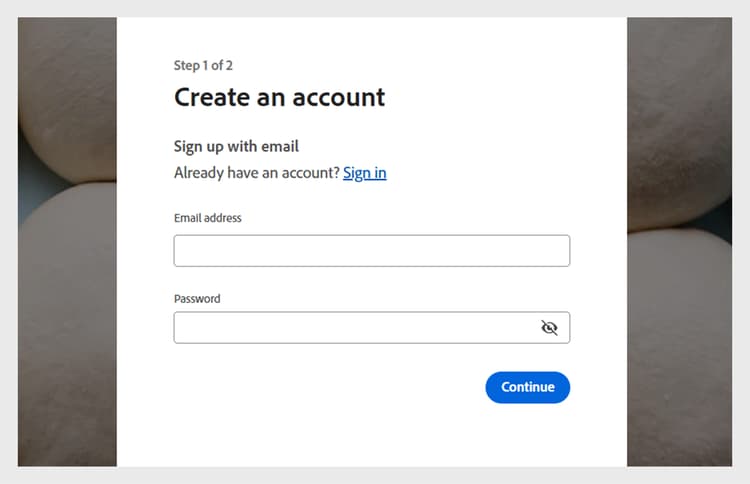Open the Sign in link
The width and height of the screenshot is (750, 484).
point(364,173)
